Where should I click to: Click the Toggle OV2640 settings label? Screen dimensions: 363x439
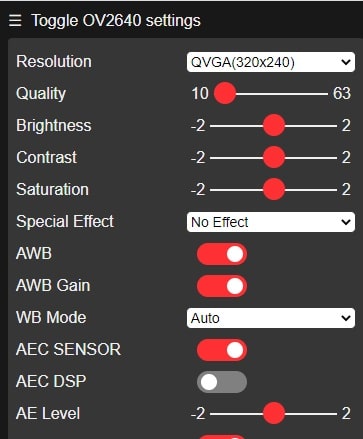pos(116,20)
